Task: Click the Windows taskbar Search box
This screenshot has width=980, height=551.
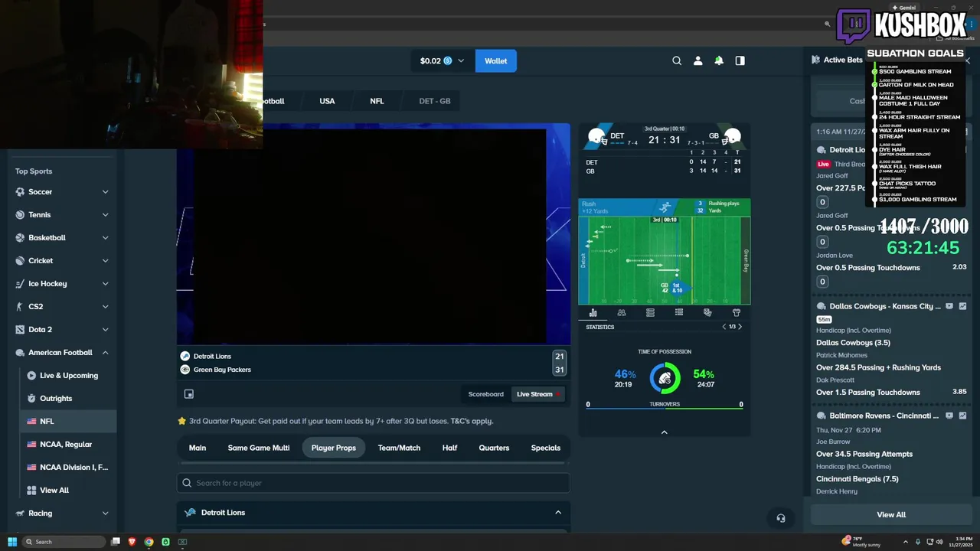Action: (64, 542)
